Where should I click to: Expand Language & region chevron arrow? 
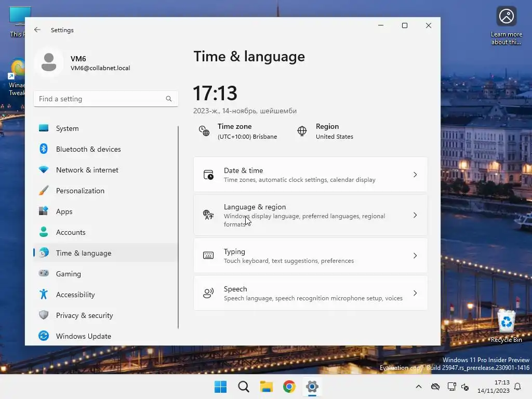tap(415, 215)
